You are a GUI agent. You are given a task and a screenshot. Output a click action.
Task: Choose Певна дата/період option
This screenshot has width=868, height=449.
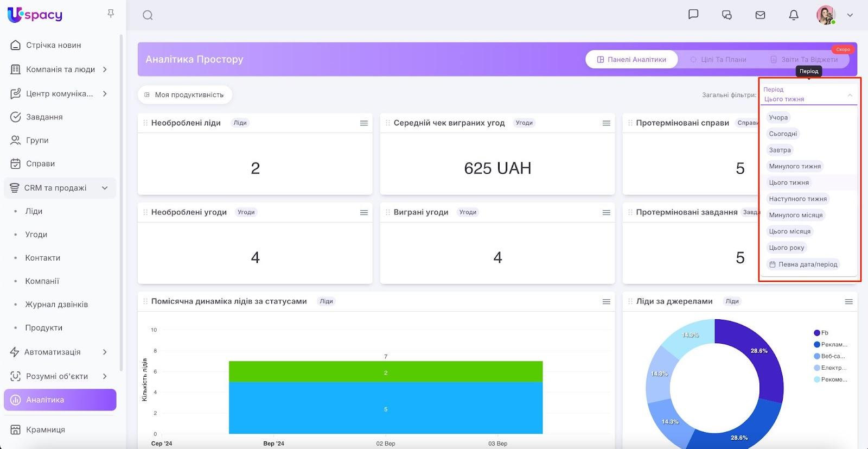pyautogui.click(x=803, y=264)
